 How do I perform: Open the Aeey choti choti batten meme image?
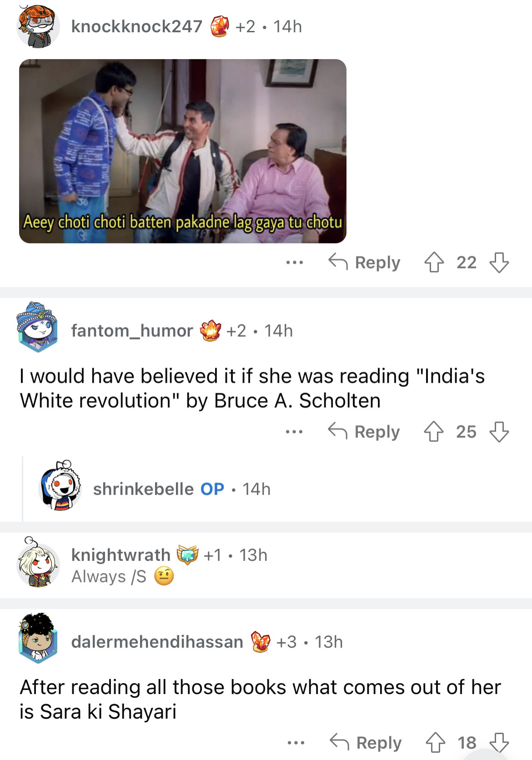point(183,151)
